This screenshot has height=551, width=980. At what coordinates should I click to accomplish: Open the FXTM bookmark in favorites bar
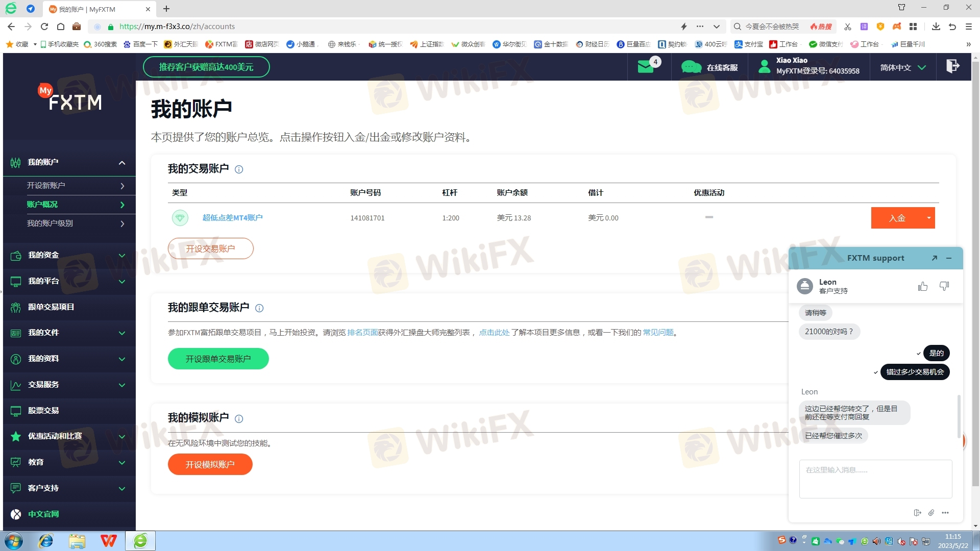pyautogui.click(x=221, y=44)
